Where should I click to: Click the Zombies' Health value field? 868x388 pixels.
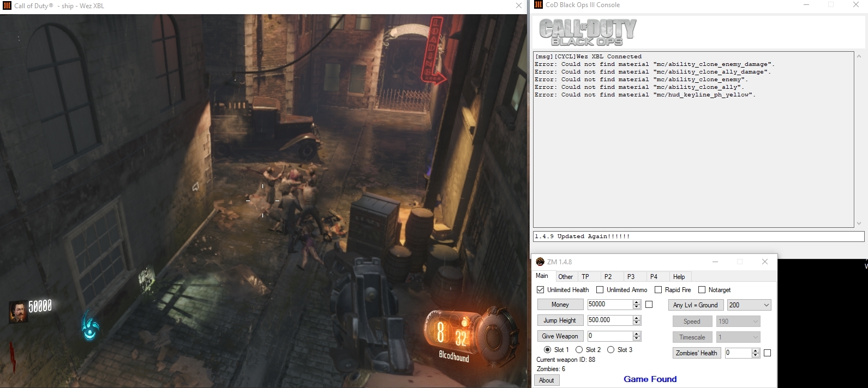tap(738, 353)
